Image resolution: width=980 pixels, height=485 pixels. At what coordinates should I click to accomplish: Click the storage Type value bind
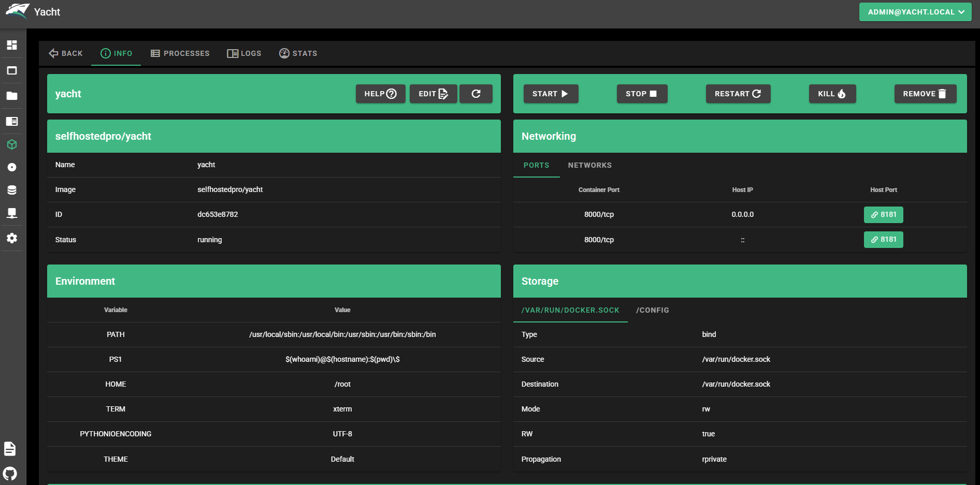709,334
